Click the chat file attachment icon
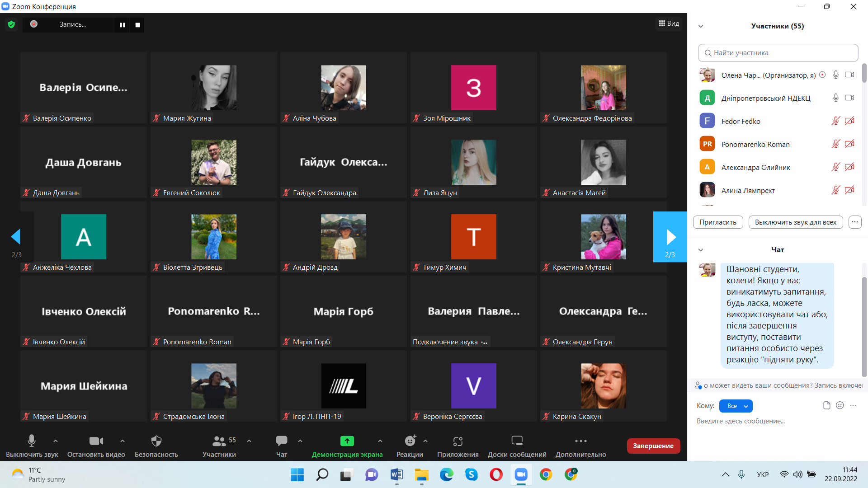The image size is (868, 488). pyautogui.click(x=826, y=405)
